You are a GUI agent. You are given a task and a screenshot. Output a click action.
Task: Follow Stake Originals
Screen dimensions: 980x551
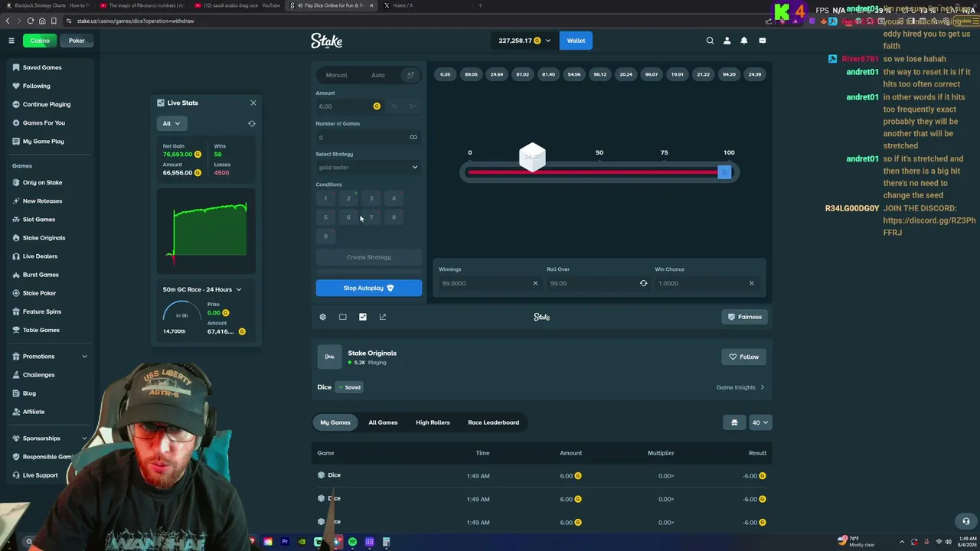click(x=744, y=357)
